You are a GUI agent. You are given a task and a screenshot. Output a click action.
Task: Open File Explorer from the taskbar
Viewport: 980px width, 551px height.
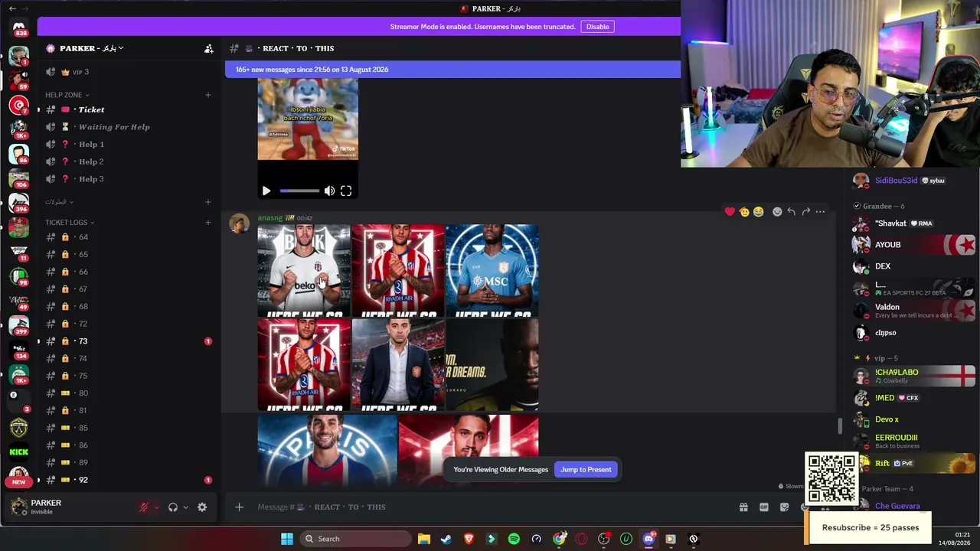[x=424, y=539]
